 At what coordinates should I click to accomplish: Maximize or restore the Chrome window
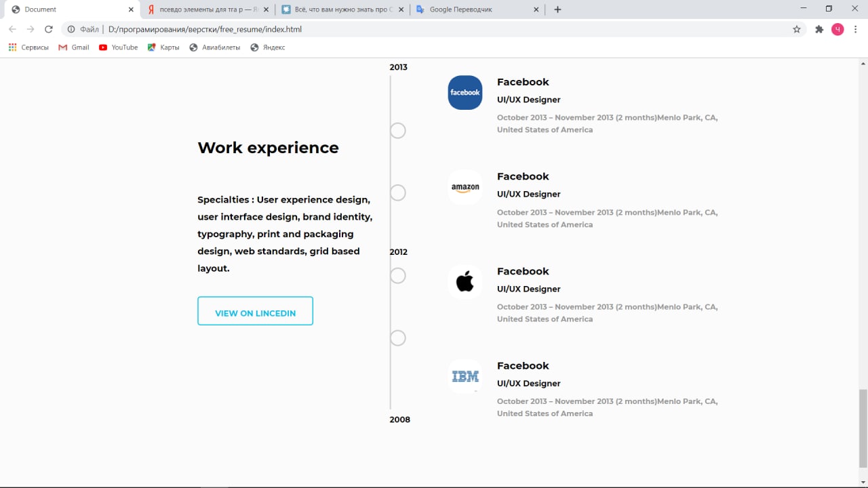(829, 9)
